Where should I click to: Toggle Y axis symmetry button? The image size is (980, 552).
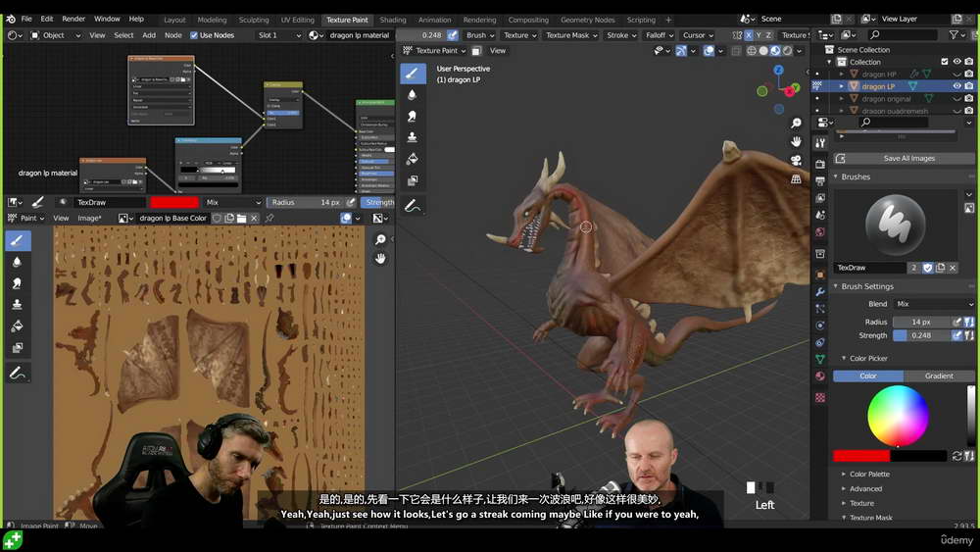pos(759,35)
